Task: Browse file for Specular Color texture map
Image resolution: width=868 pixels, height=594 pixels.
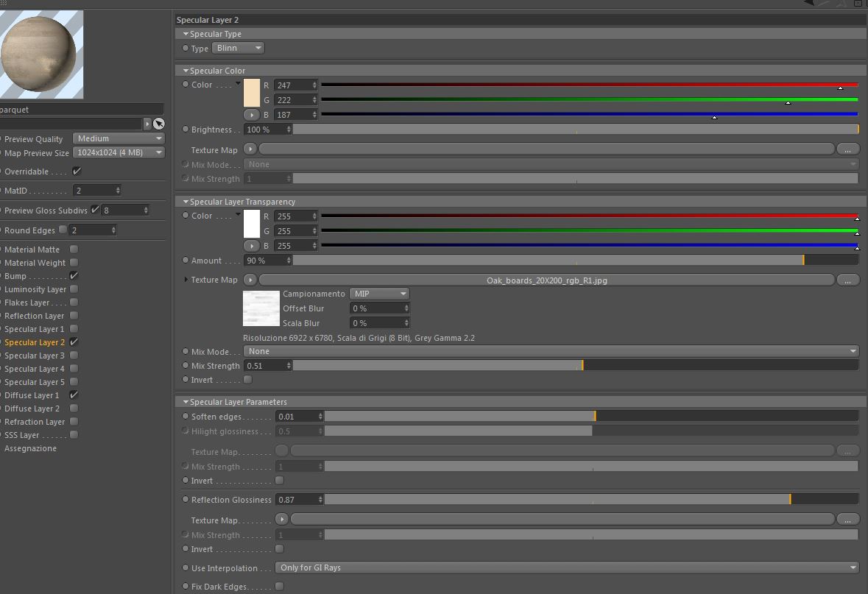Action: (847, 149)
